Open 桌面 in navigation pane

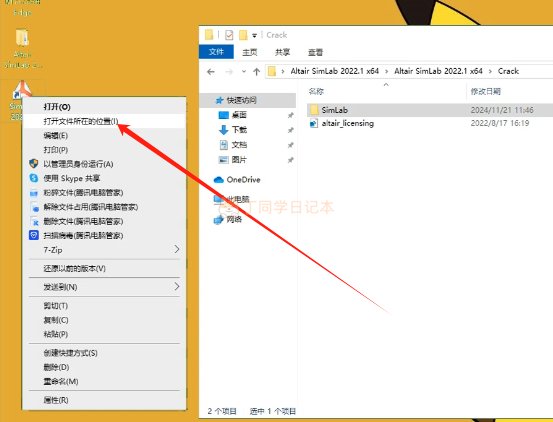coord(239,115)
